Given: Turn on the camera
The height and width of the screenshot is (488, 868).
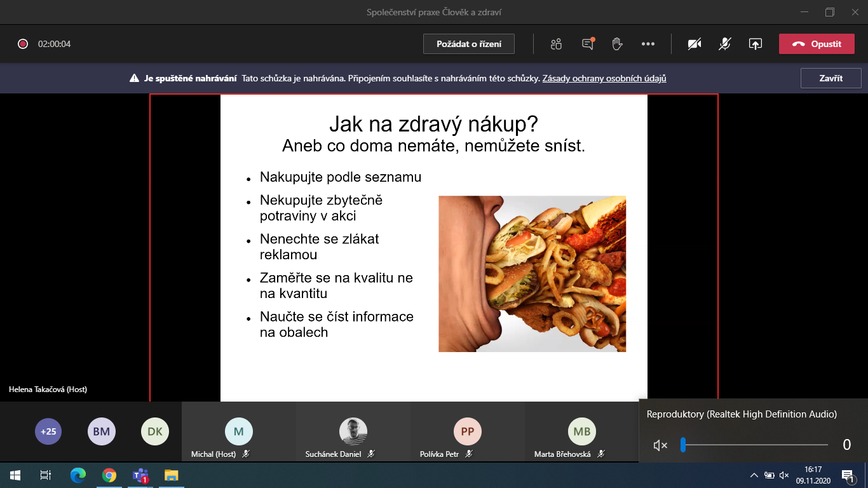Looking at the screenshot, I should click(x=695, y=44).
